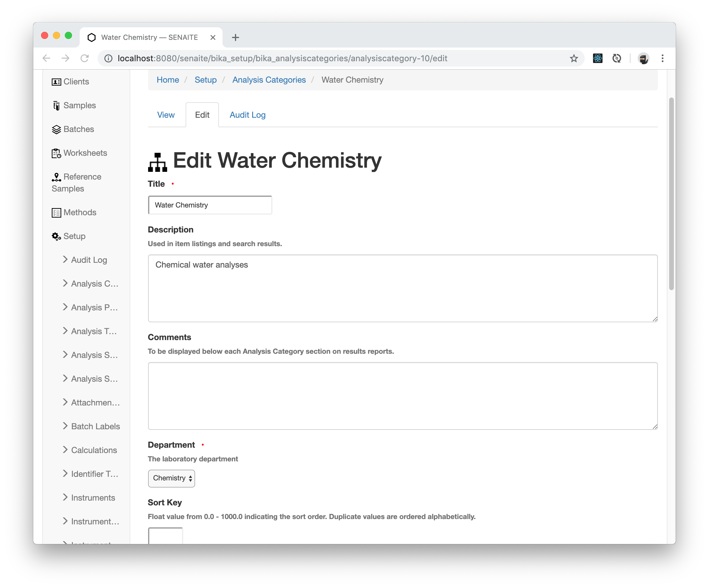Click the Setup sidebar icon
709x588 pixels.
pos(55,236)
